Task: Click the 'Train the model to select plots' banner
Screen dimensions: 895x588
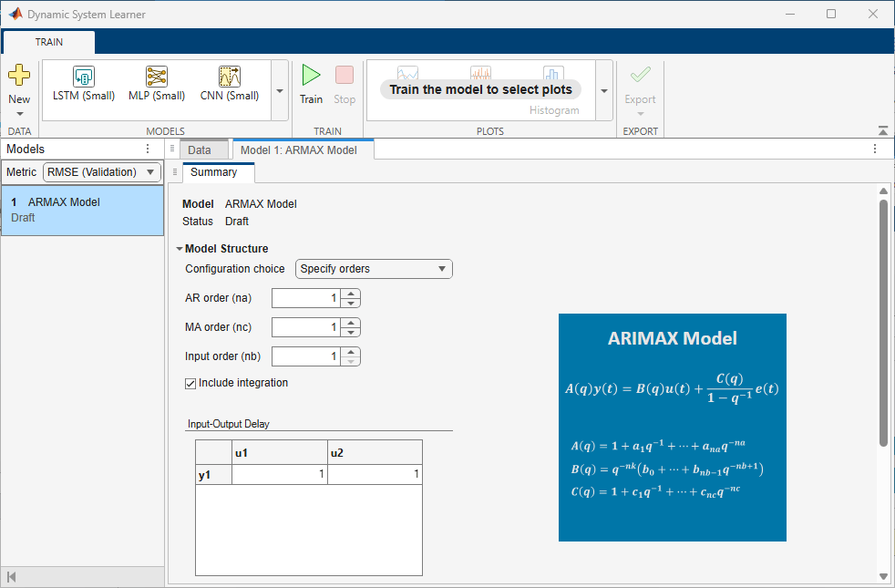Action: pos(480,89)
